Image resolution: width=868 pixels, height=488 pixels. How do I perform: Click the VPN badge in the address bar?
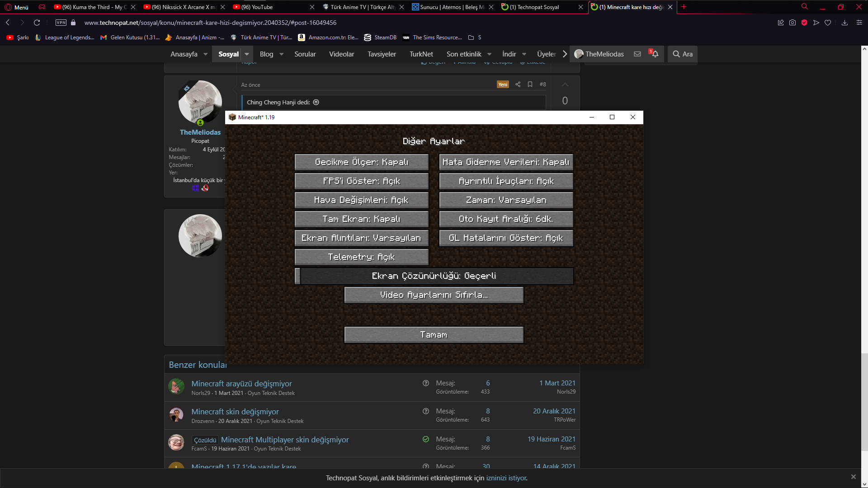click(61, 23)
